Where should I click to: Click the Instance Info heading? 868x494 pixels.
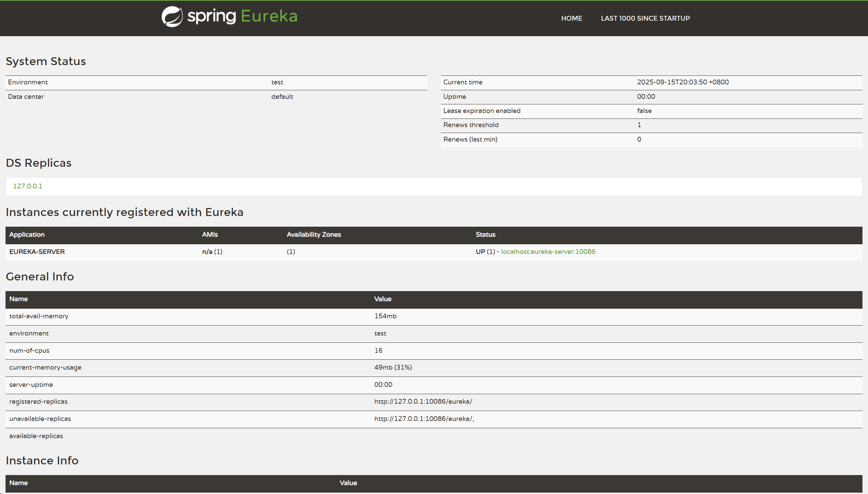[42, 461]
